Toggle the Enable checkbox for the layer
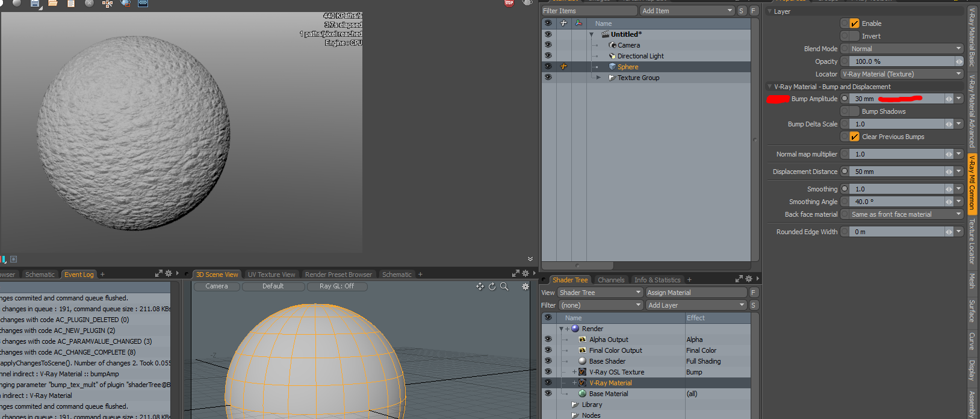980x419 pixels. coord(854,23)
